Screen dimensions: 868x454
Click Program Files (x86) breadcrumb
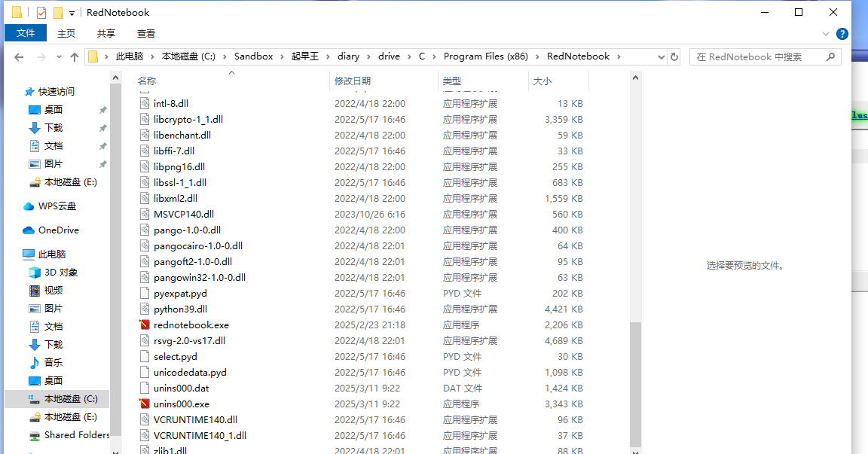coord(485,56)
